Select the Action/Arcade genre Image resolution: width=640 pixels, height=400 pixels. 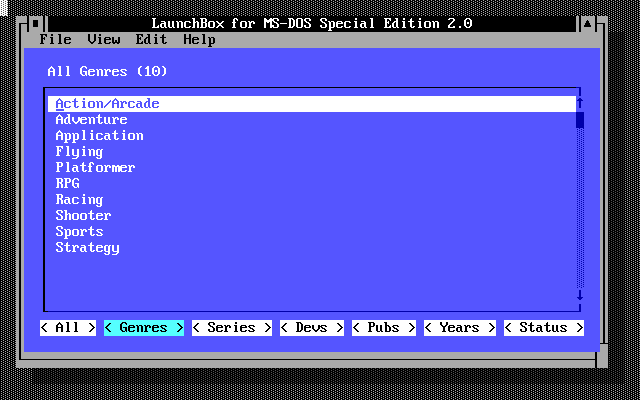pyautogui.click(x=312, y=104)
